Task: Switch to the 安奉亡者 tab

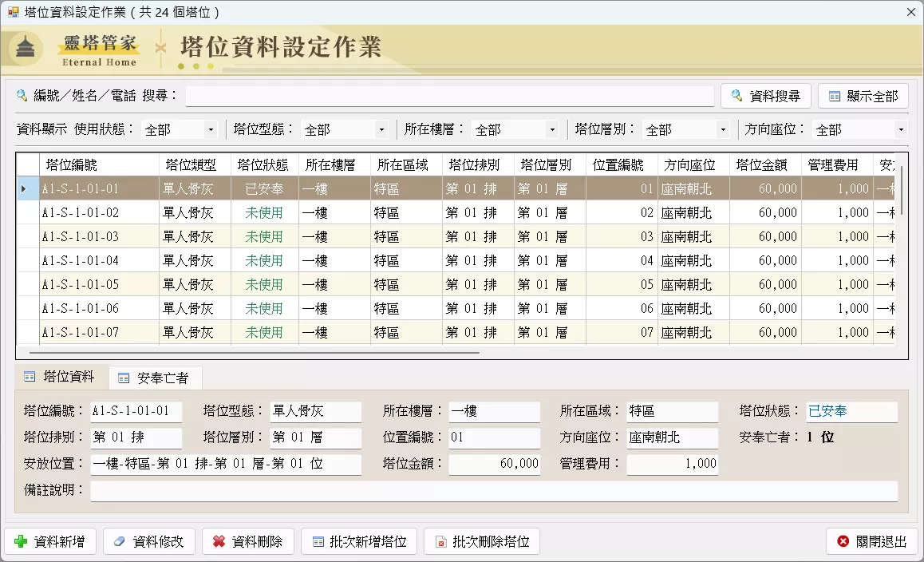Action: pyautogui.click(x=154, y=378)
